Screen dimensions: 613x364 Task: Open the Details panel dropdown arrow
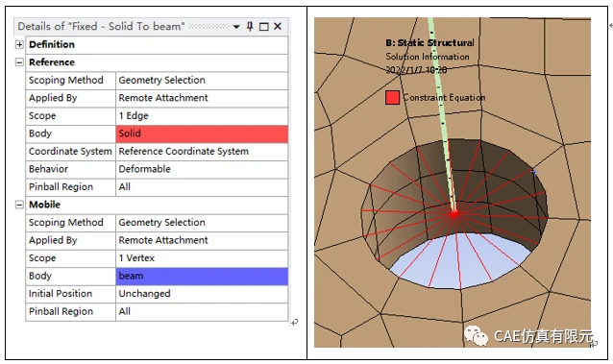click(236, 27)
